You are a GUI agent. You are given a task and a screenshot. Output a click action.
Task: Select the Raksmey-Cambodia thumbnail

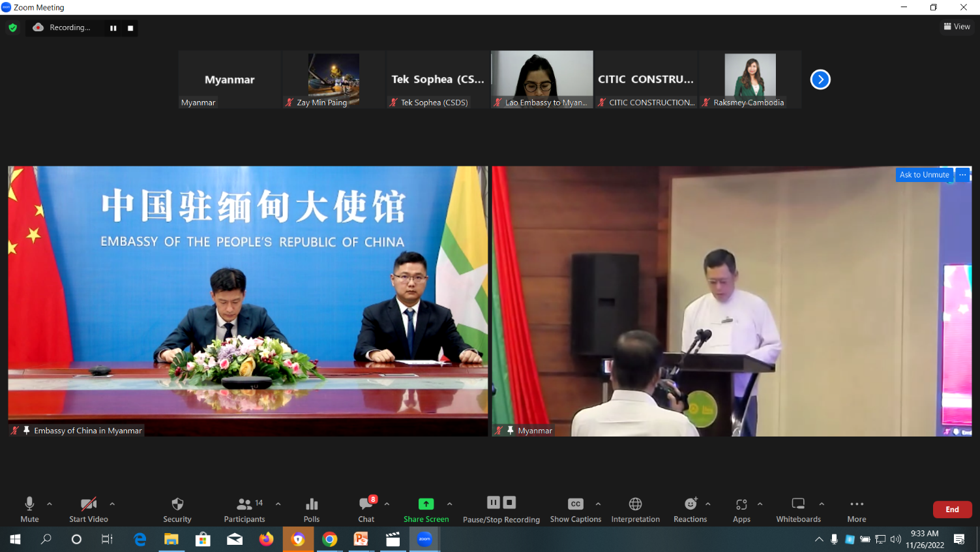click(750, 80)
